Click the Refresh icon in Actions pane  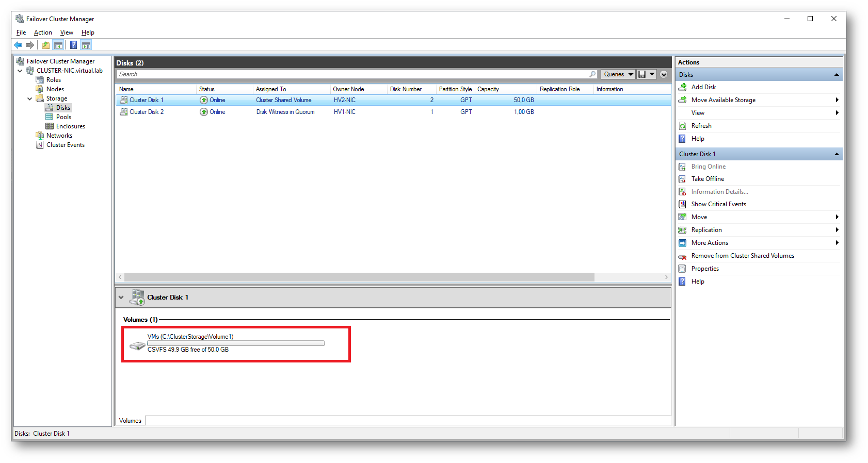pos(682,126)
